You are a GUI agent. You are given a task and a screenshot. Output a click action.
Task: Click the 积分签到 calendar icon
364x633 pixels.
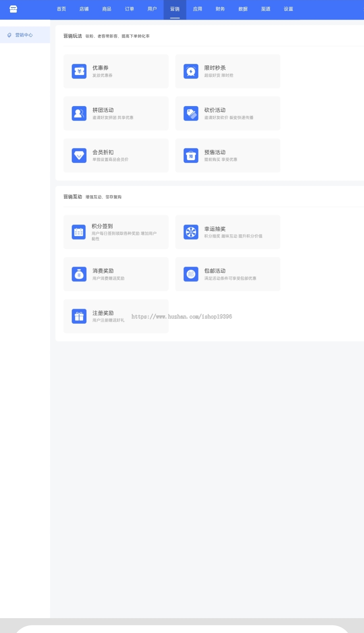79,232
